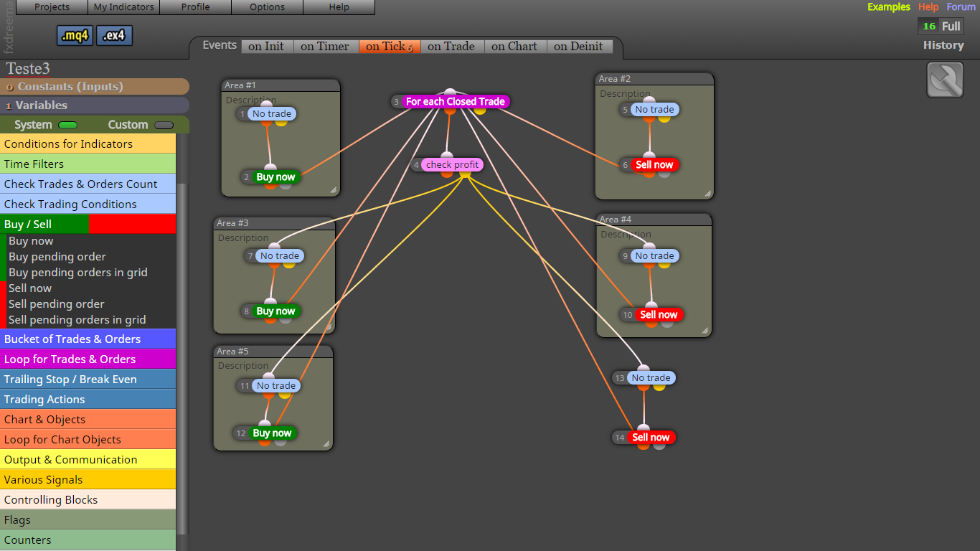Screen dimensions: 980x551
Task: Select block 10 'Sell now' in Area #4
Action: coord(659,315)
